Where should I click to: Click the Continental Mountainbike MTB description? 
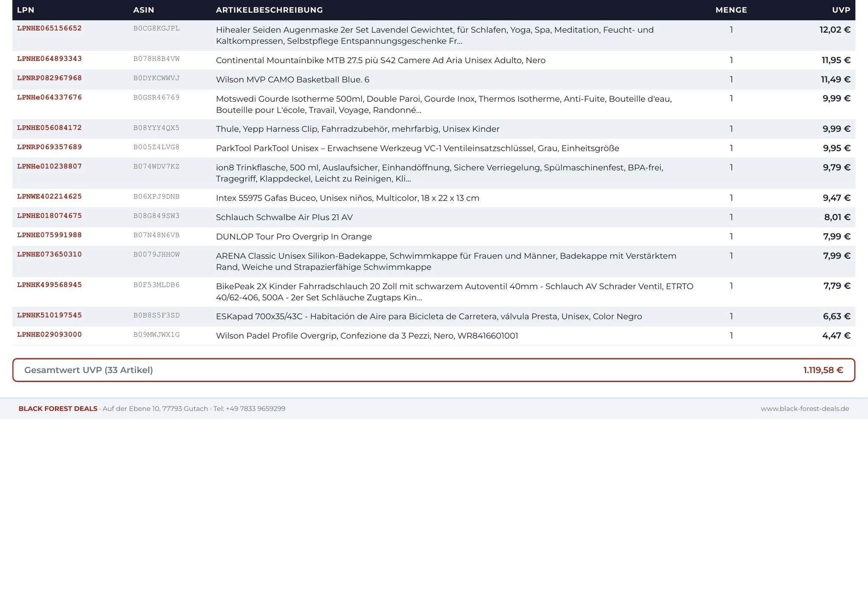click(381, 60)
